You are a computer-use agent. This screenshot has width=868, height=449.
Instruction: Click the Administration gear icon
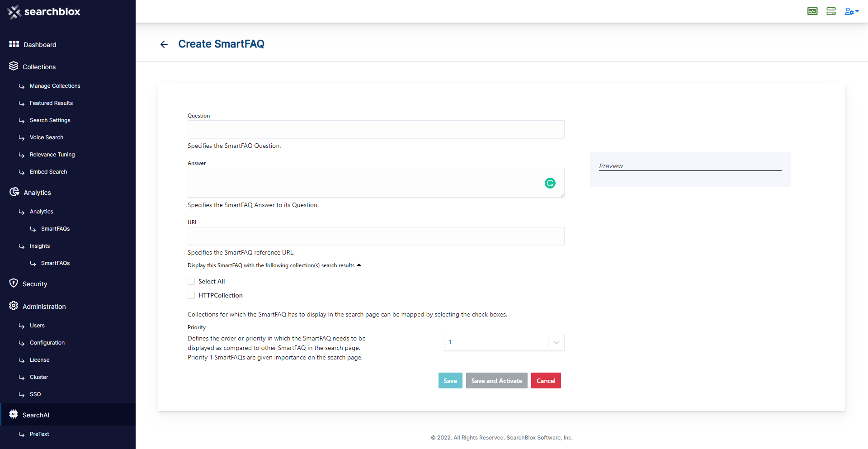pyautogui.click(x=14, y=306)
